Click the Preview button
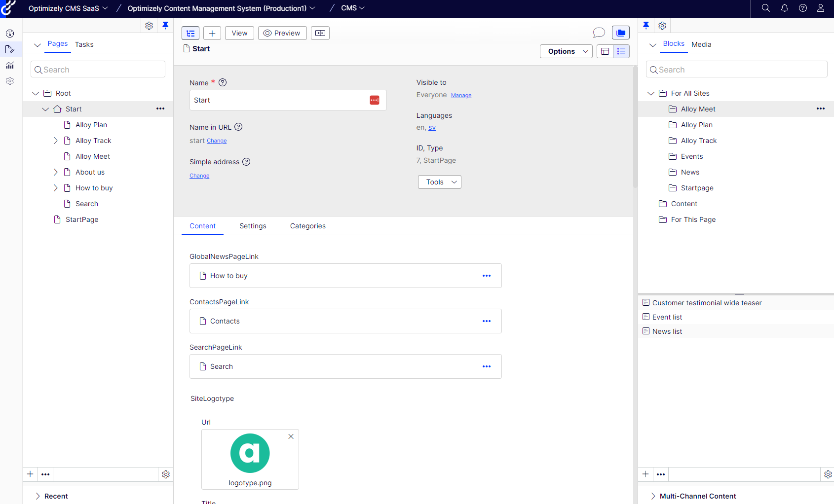834x504 pixels. (x=282, y=33)
